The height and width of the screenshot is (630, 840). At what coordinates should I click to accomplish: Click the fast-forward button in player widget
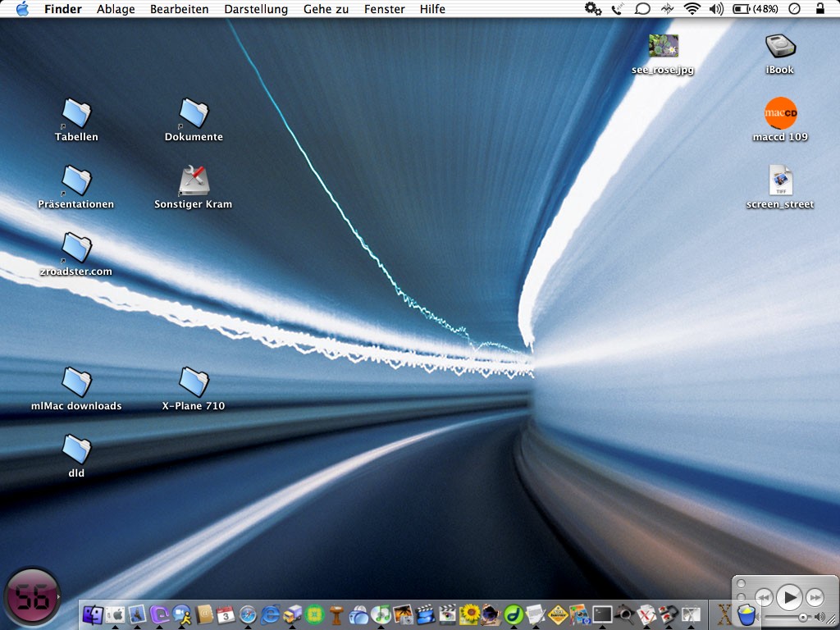pos(815,596)
